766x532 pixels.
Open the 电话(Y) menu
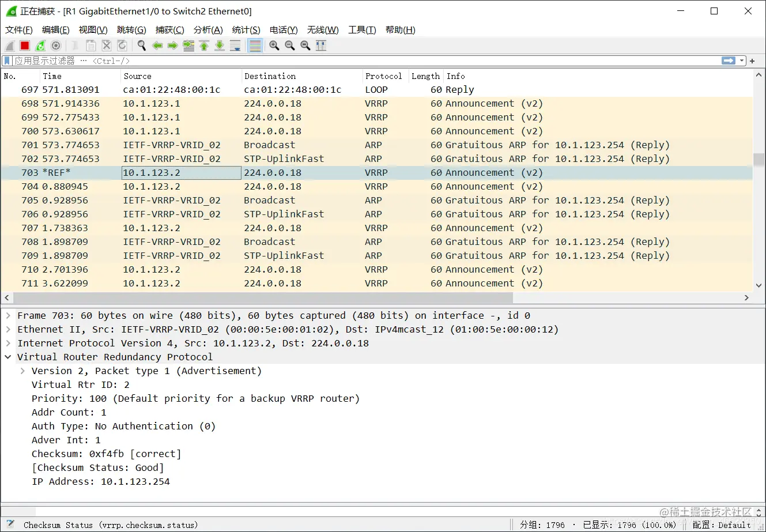point(284,30)
